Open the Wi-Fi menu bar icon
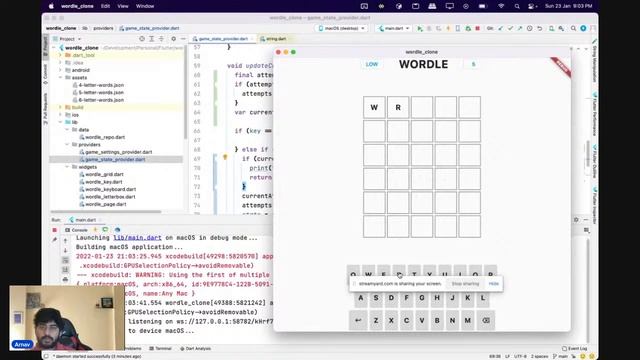The height and width of the screenshot is (360, 640). tap(501, 6)
